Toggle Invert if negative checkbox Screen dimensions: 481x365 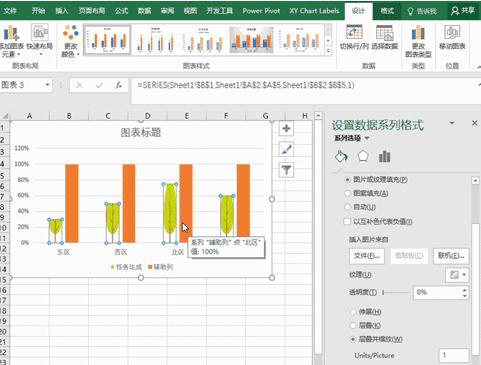point(347,221)
